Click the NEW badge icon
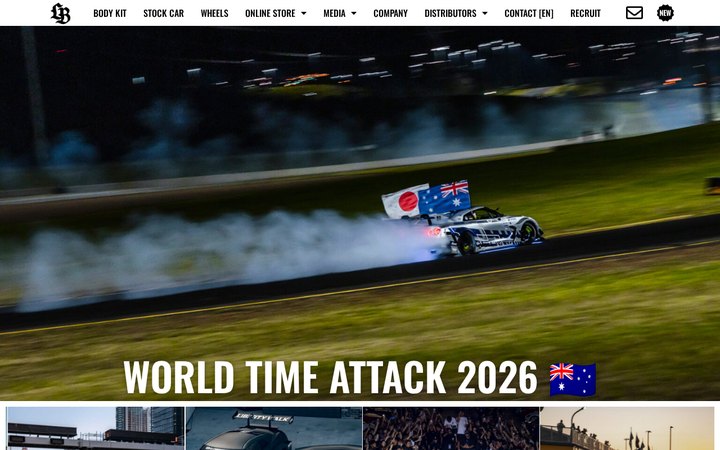 (x=665, y=13)
